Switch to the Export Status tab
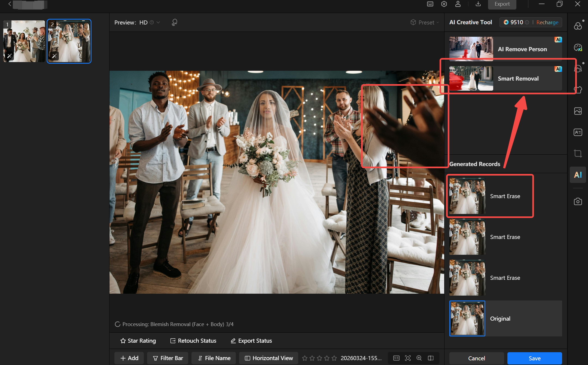Screen dimensions: 588x365 click(251, 341)
